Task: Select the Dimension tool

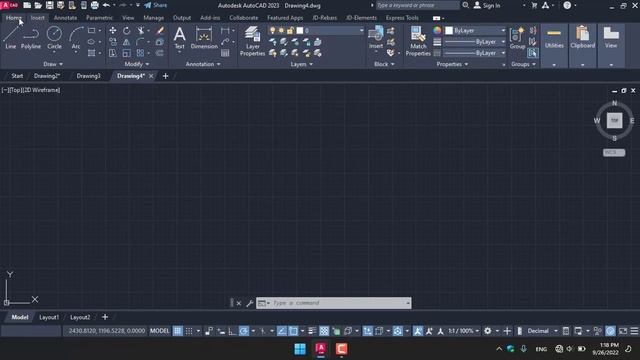Action: click(204, 38)
